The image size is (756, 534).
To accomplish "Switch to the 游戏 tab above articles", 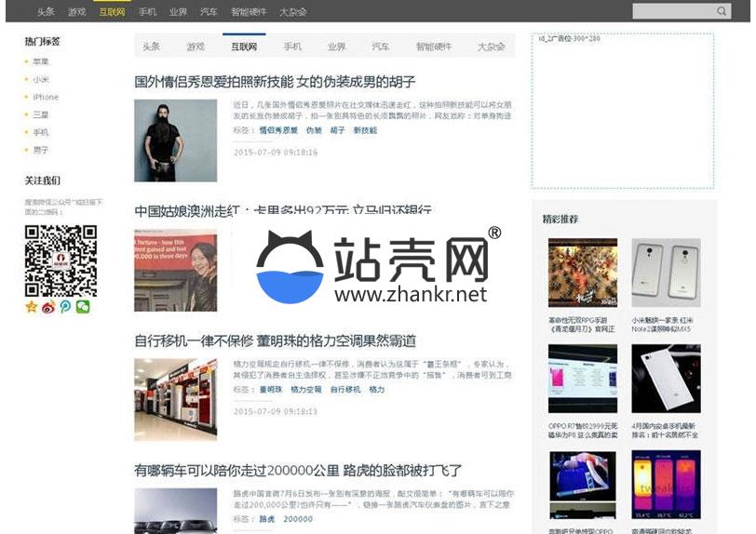I will coord(196,47).
